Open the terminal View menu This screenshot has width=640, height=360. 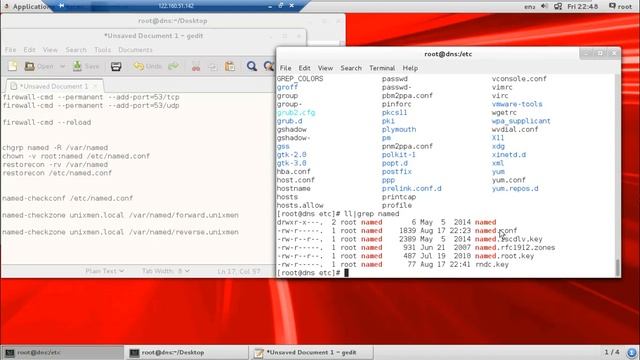(x=325, y=68)
